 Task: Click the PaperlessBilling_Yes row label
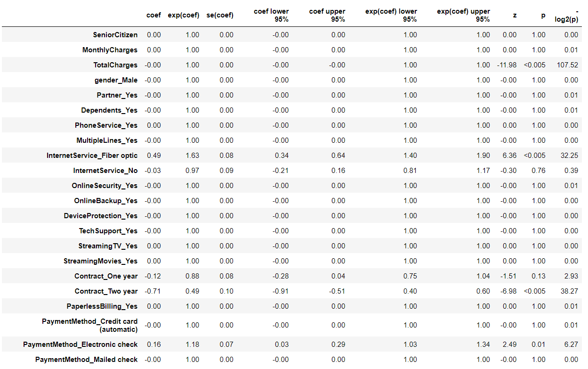tap(102, 306)
